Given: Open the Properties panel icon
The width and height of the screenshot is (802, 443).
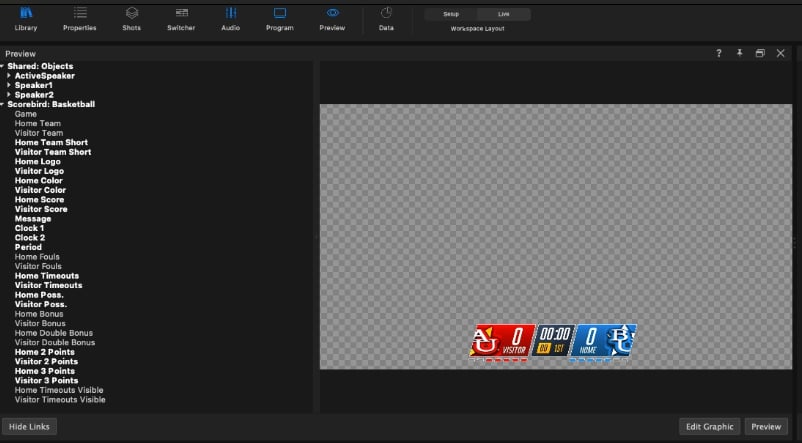Looking at the screenshot, I should pos(80,13).
